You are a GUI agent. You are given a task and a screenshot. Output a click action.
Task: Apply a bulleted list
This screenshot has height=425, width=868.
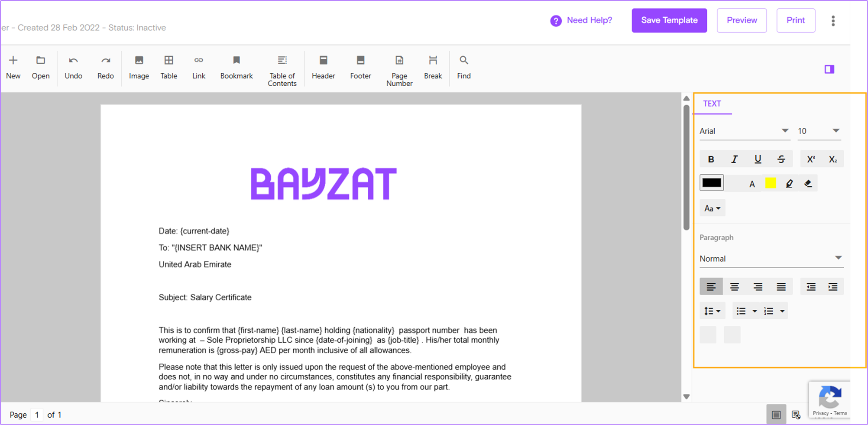point(741,311)
